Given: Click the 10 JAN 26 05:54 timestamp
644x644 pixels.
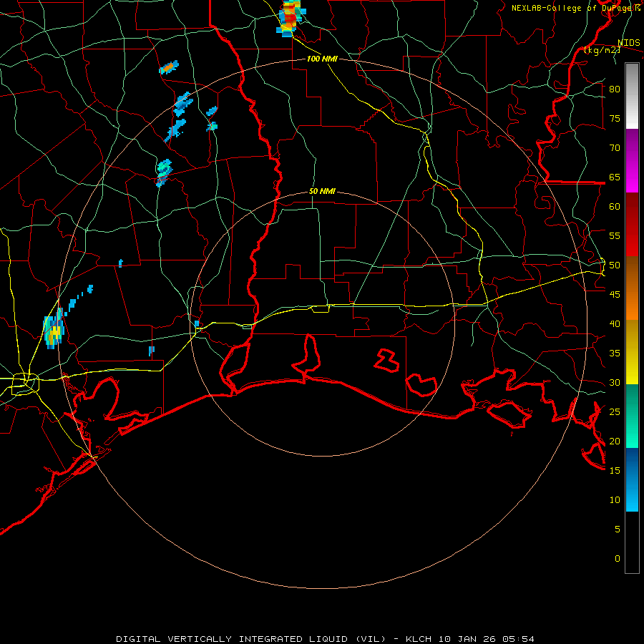Looking at the screenshot, I should point(487,639).
